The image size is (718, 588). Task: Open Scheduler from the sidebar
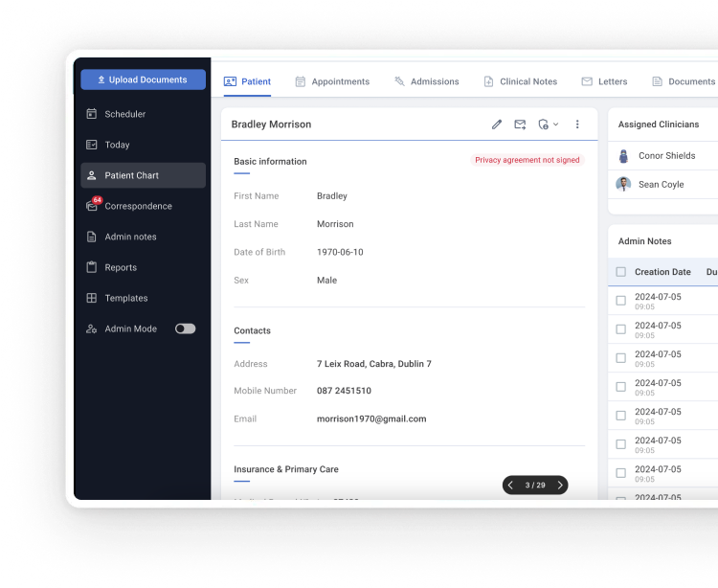(x=125, y=114)
